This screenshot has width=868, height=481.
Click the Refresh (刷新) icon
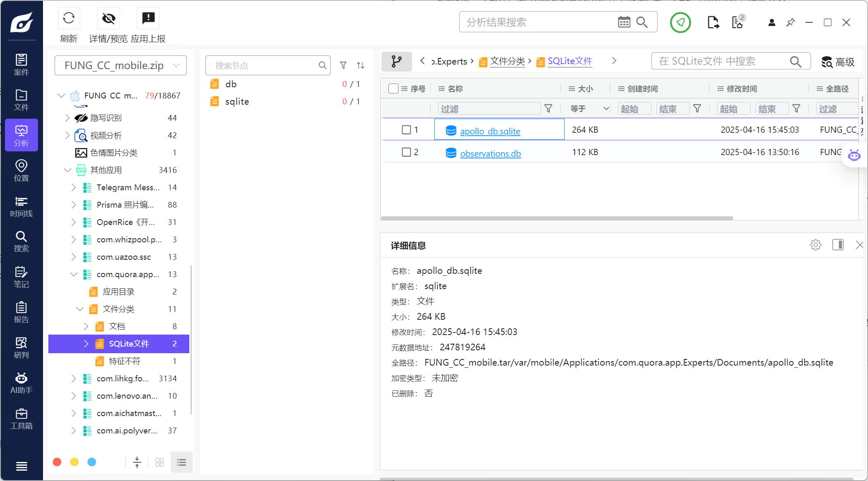click(x=69, y=18)
